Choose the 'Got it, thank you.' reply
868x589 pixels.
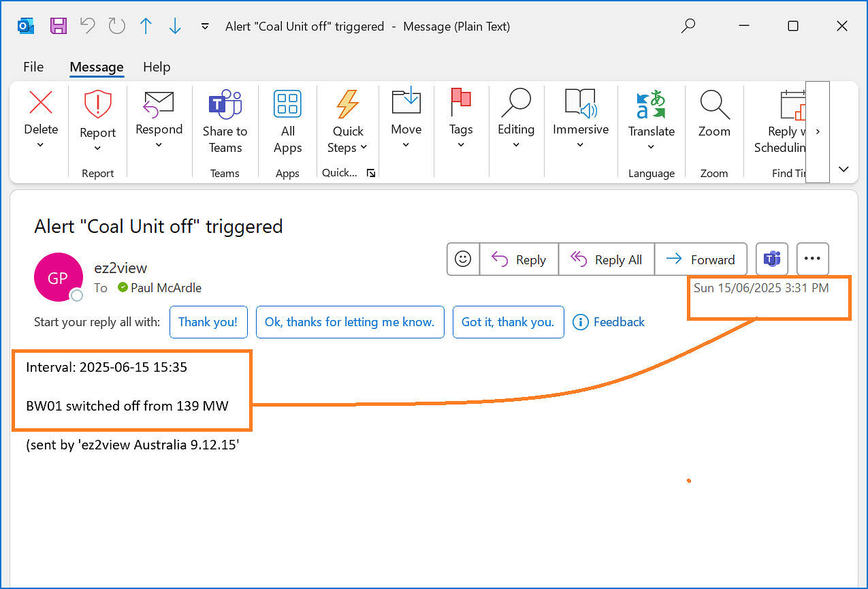[508, 322]
